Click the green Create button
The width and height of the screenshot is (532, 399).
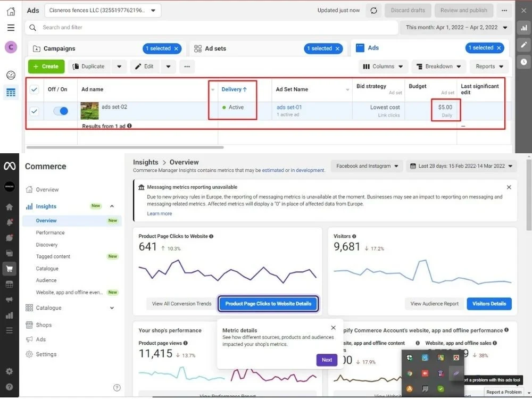click(46, 66)
